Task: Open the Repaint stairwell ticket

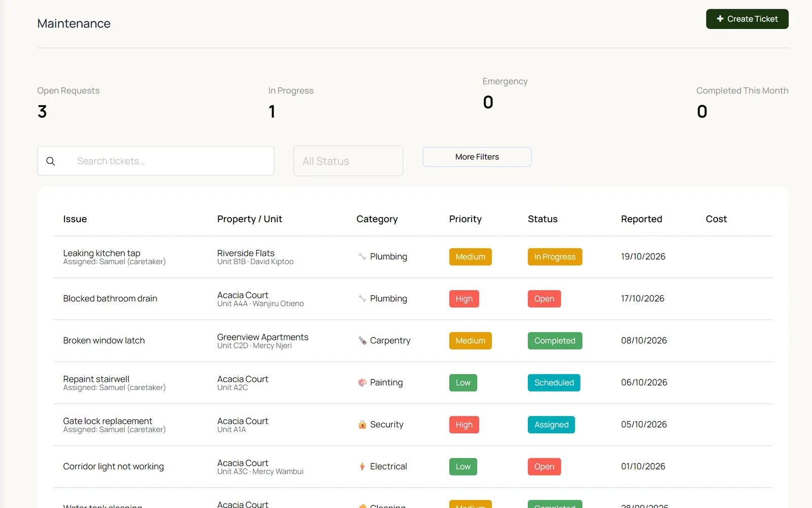Action: pos(96,379)
